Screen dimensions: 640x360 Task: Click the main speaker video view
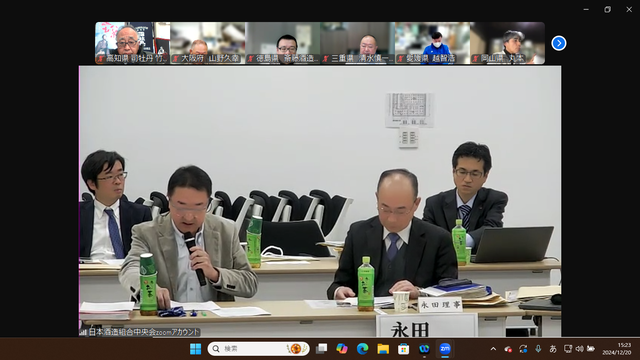[320, 201]
